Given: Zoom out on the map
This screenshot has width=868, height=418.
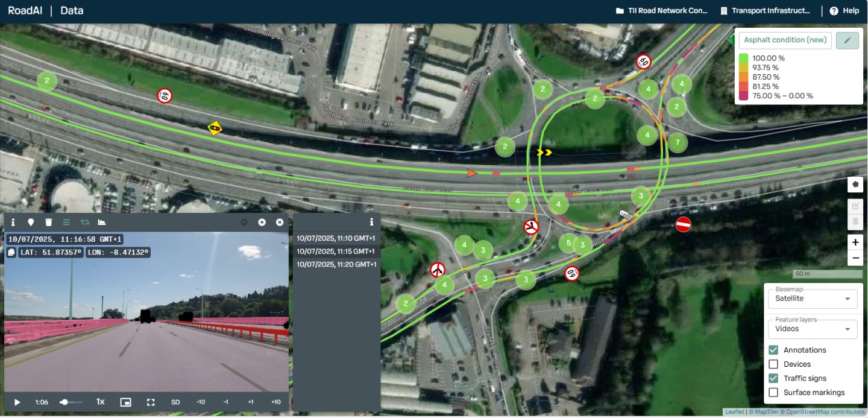Looking at the screenshot, I should (855, 258).
